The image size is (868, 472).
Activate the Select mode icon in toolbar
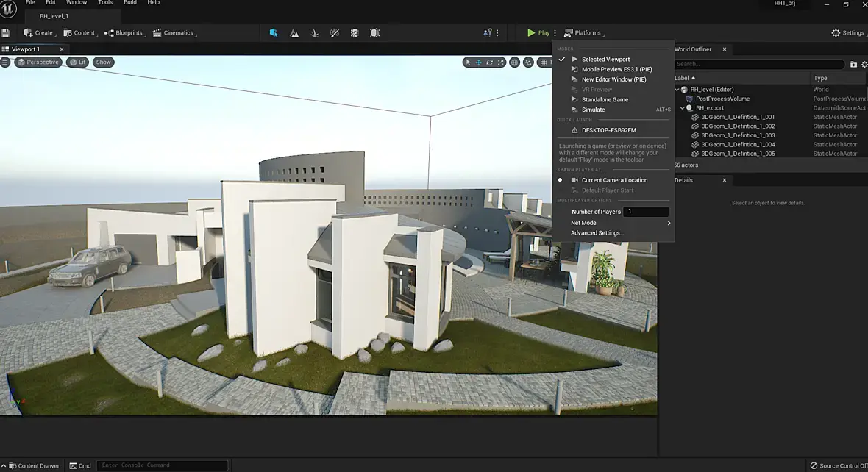coord(274,32)
